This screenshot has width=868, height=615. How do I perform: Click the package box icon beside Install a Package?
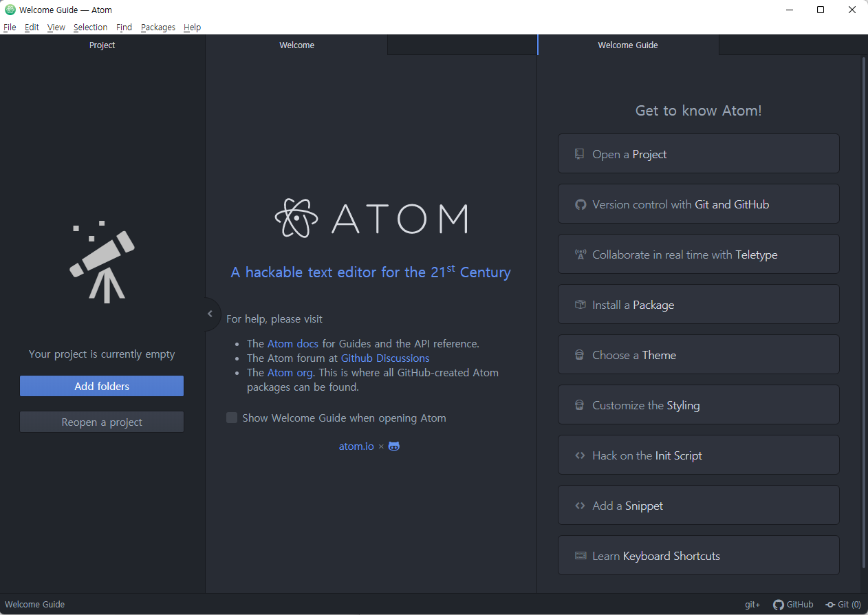click(580, 305)
